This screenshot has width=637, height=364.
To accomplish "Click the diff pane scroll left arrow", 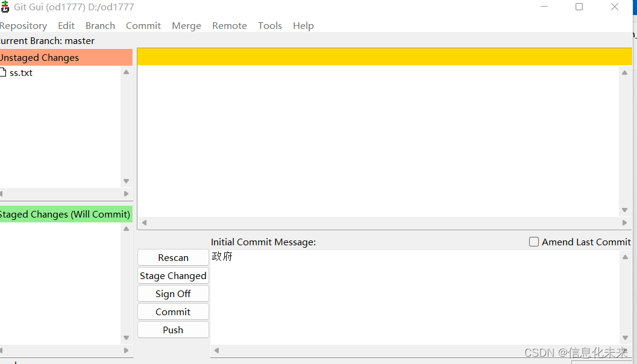I will 144,222.
